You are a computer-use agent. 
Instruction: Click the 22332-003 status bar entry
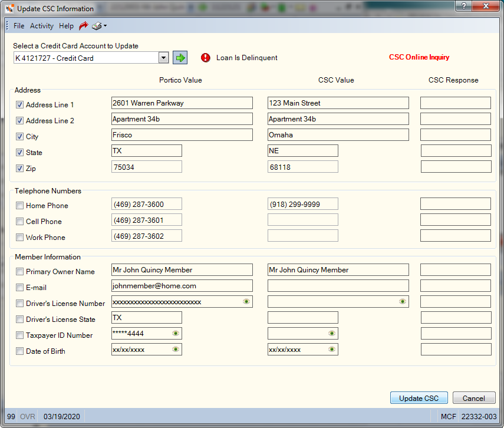click(479, 416)
